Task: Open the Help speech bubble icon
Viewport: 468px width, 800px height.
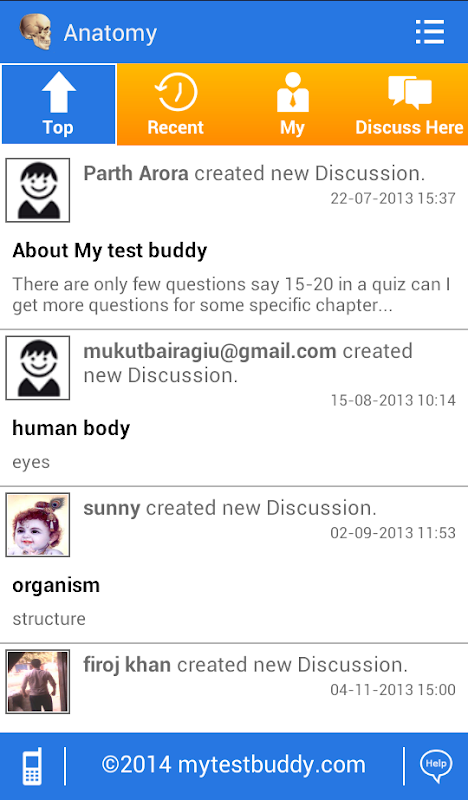Action: 436,766
